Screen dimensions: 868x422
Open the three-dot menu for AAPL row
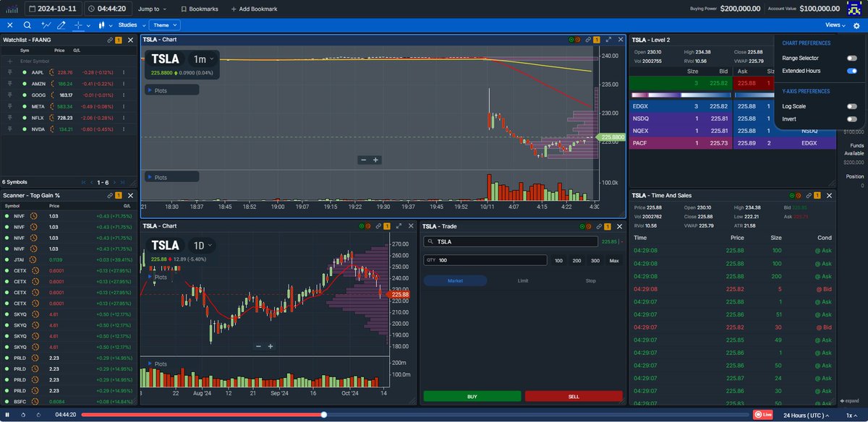click(124, 72)
